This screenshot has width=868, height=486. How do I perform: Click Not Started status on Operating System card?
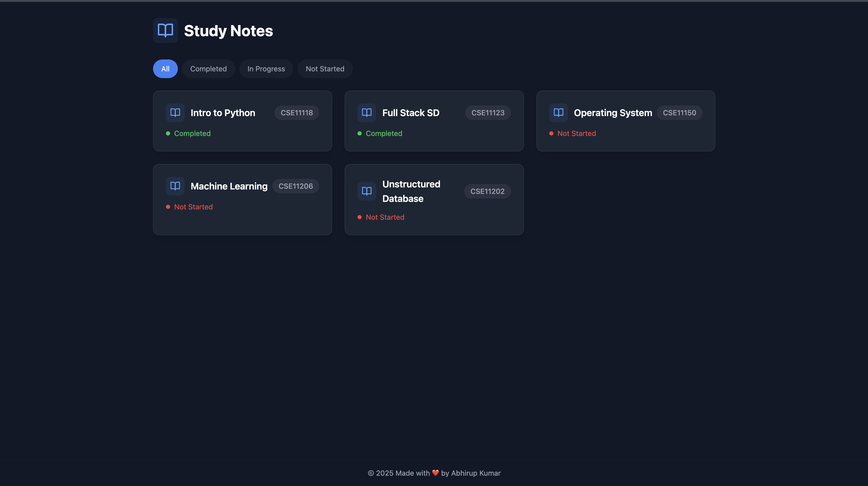(576, 133)
